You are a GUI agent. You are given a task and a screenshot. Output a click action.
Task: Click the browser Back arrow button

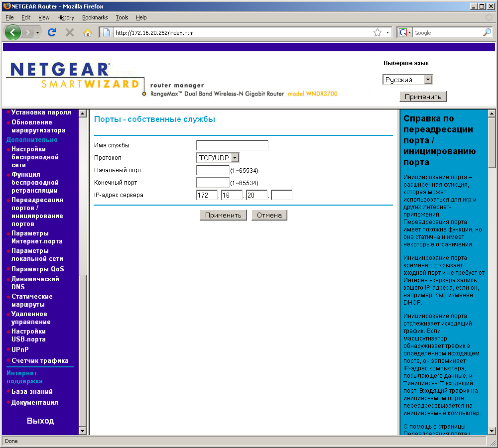(x=13, y=32)
